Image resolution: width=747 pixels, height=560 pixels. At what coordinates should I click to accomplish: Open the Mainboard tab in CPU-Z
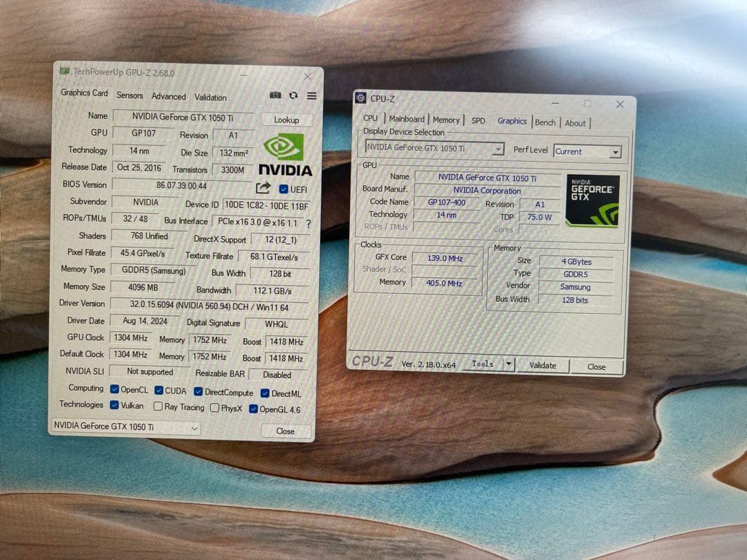click(406, 119)
